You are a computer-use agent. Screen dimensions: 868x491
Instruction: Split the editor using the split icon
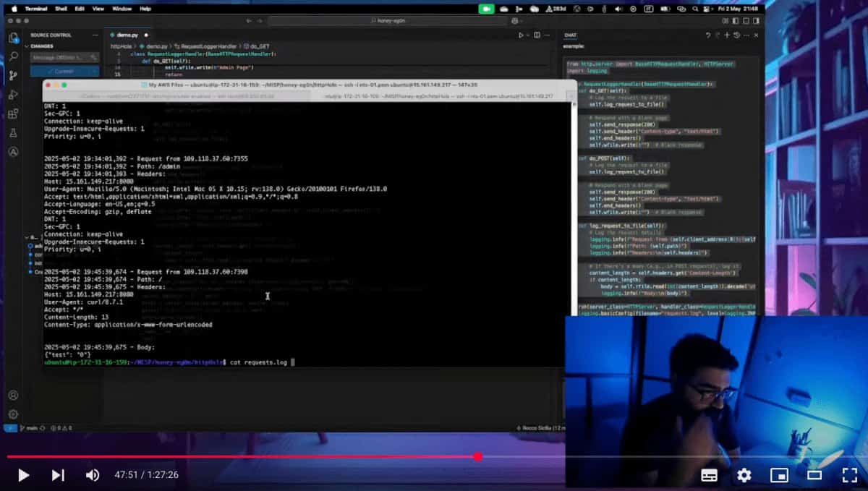(x=537, y=34)
